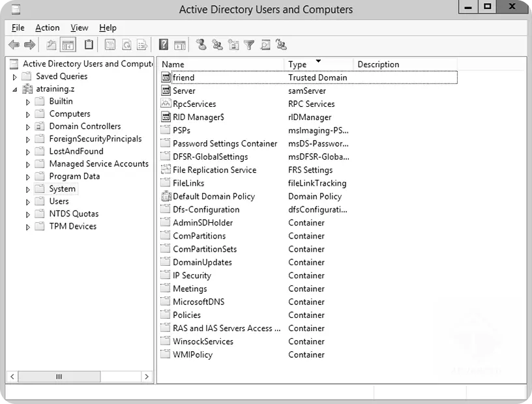Select the Password Settings Container row
This screenshot has height=404, width=532.
click(x=225, y=143)
